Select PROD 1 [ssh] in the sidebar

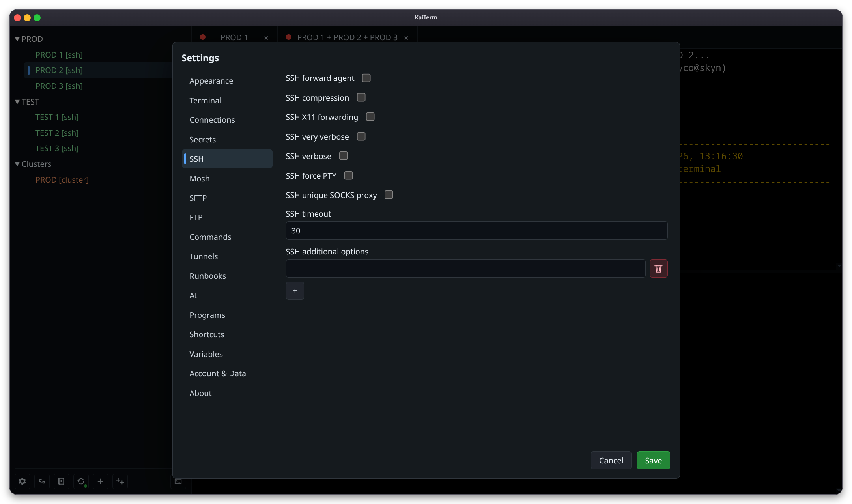pos(59,55)
